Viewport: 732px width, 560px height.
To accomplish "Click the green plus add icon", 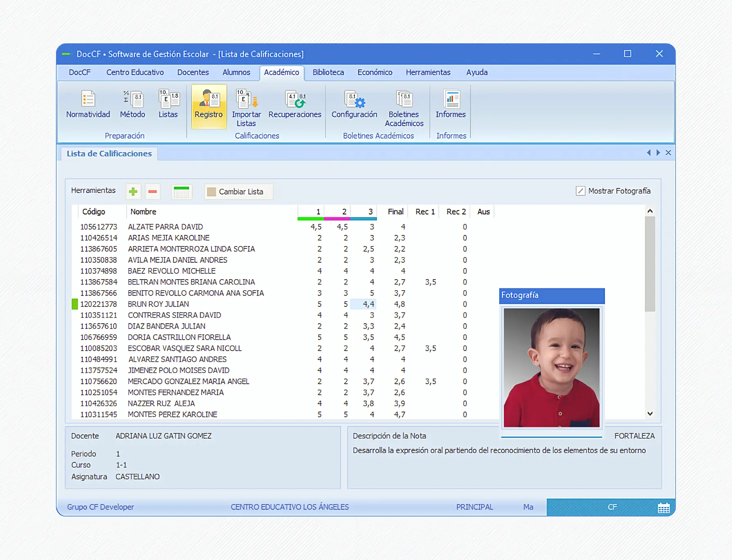I will coord(133,191).
